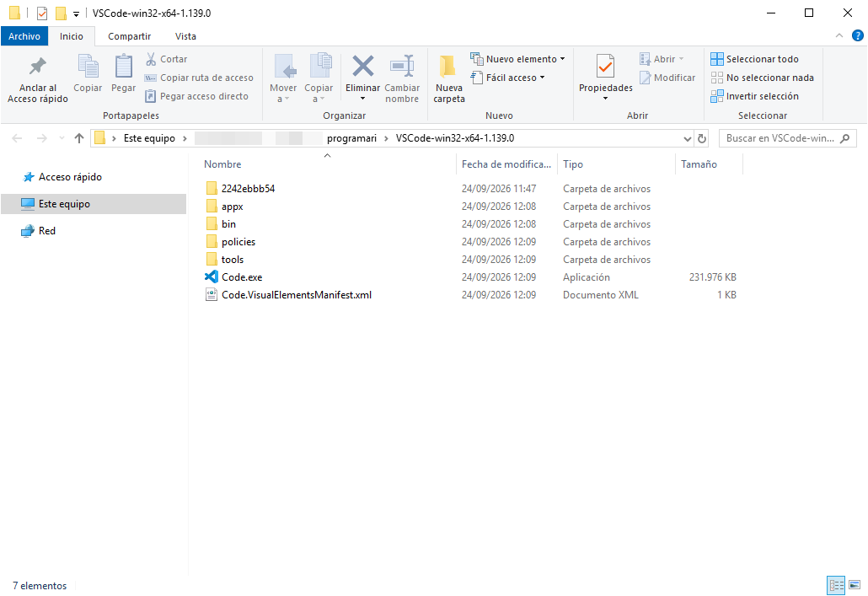868x596 pixels.
Task: Open the Copiar a menu
Action: click(319, 78)
